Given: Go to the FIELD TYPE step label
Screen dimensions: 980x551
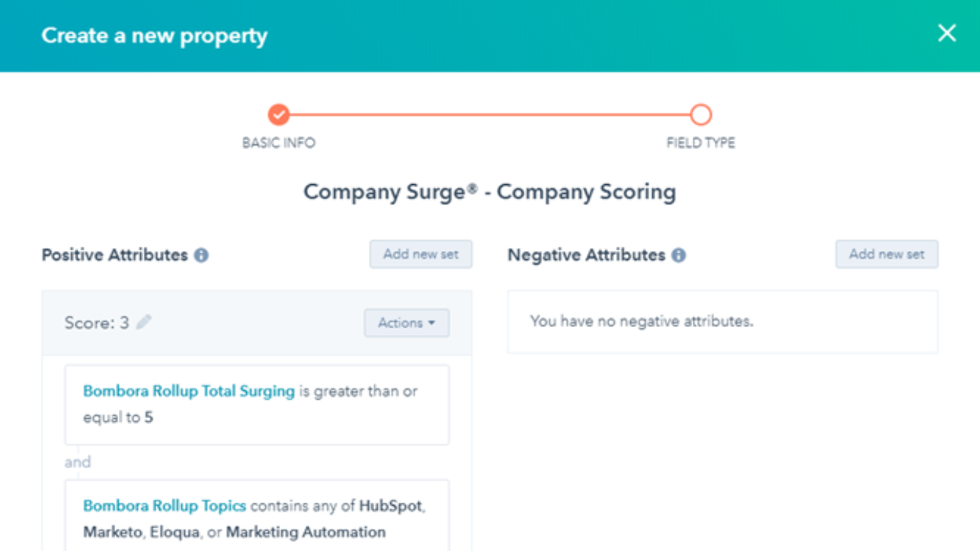Looking at the screenshot, I should click(x=701, y=143).
